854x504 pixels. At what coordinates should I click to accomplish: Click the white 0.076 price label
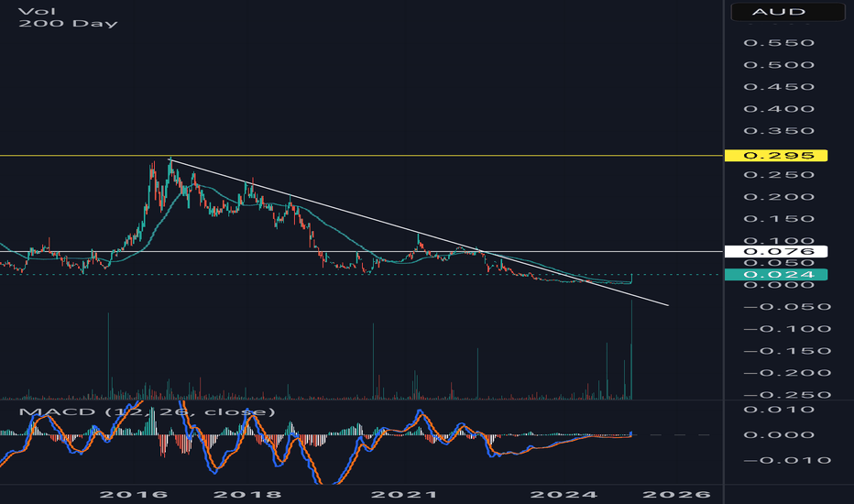[x=776, y=252]
